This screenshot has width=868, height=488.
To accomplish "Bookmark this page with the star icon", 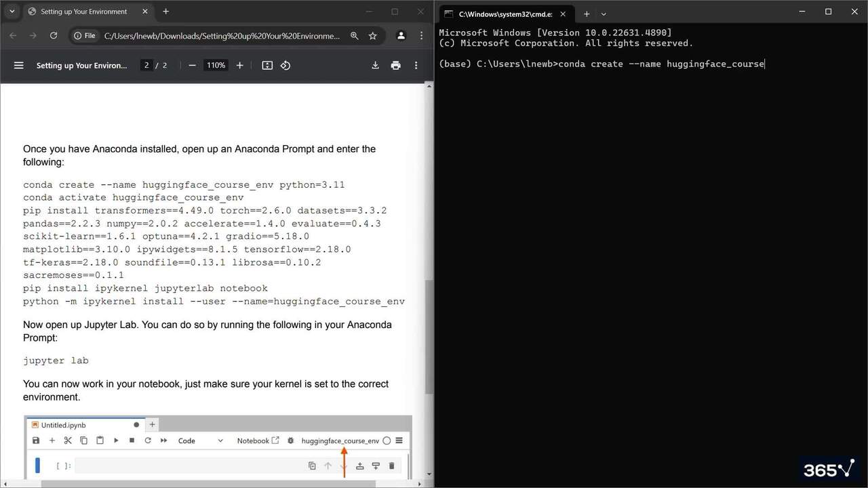I will [372, 35].
